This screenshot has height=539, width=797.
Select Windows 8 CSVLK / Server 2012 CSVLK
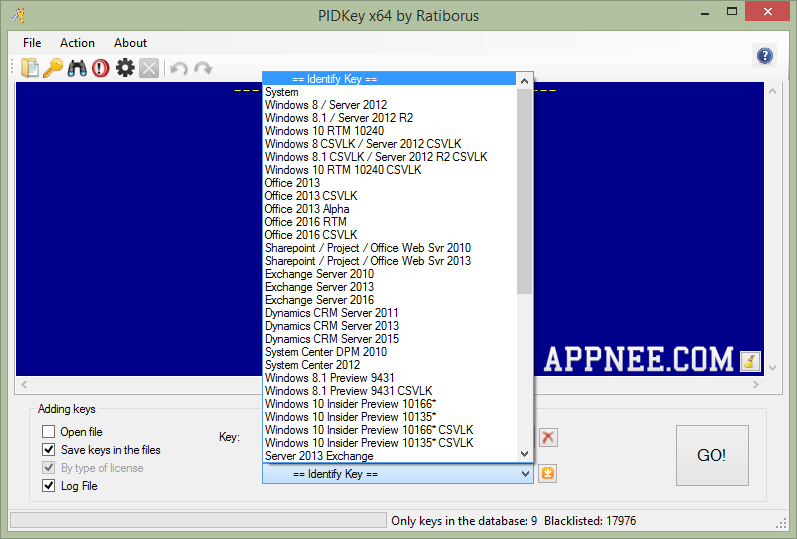click(x=389, y=144)
